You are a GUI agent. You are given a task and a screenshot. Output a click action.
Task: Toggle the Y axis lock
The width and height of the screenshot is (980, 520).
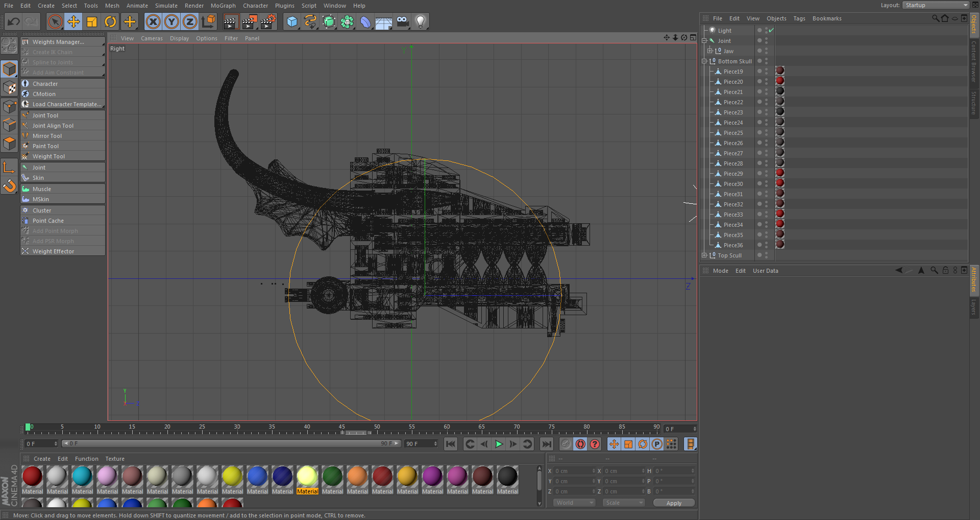click(171, 21)
